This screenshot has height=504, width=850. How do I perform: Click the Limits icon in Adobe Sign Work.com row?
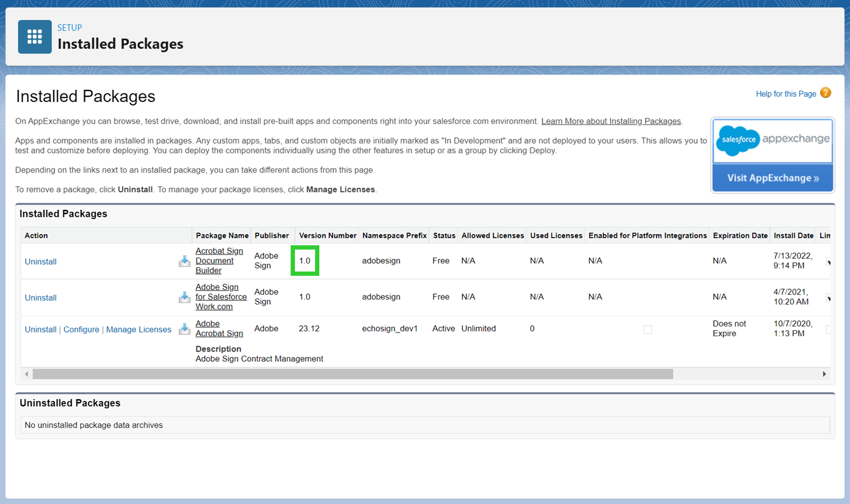[x=828, y=297]
